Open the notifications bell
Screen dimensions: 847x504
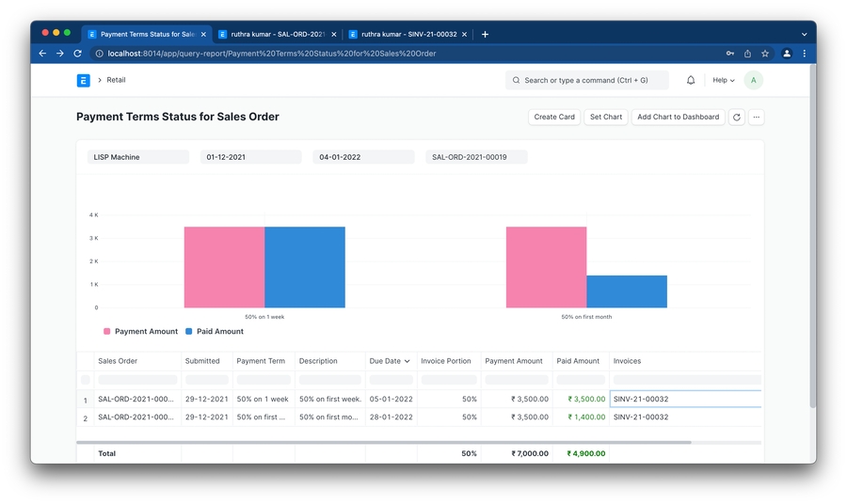point(691,81)
